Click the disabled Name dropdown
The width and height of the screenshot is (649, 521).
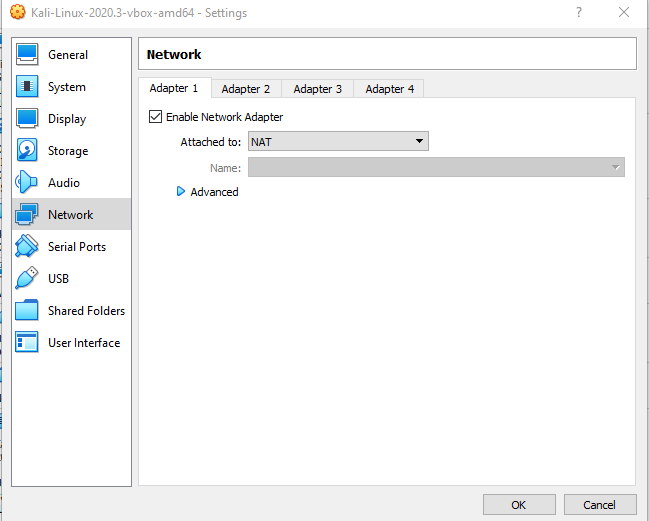coord(436,167)
